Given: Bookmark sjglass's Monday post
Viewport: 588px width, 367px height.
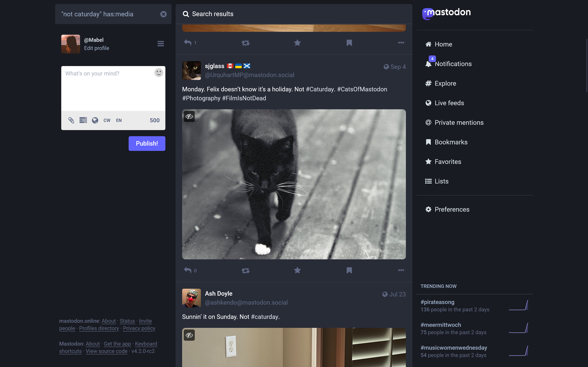Looking at the screenshot, I should (x=349, y=270).
